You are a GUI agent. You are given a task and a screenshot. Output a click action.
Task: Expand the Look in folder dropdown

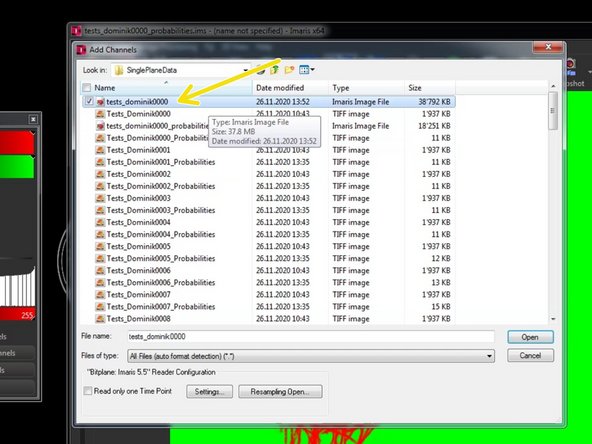pos(245,70)
